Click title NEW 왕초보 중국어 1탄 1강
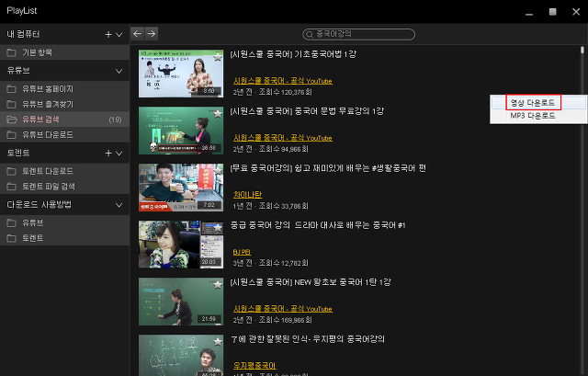Viewport: 588px width, 376px height. click(311, 282)
